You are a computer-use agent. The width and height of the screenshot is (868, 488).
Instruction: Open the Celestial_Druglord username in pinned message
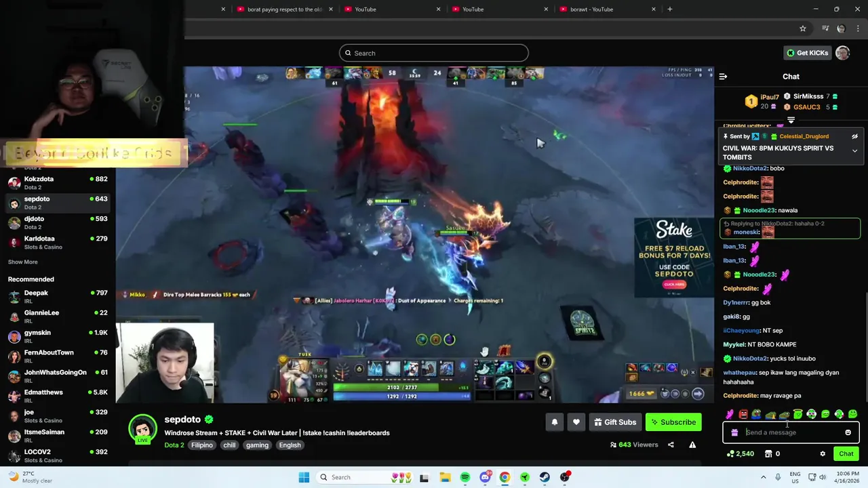point(804,136)
